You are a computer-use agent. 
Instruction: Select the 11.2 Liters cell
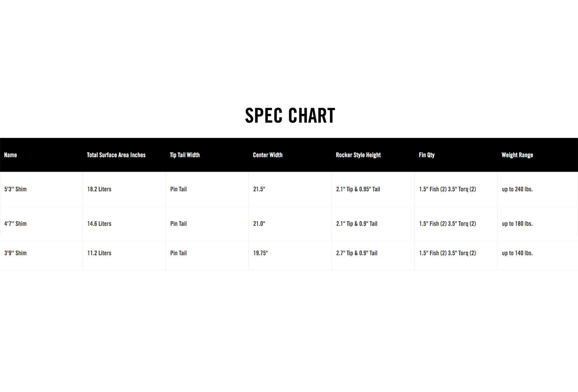[x=99, y=253]
